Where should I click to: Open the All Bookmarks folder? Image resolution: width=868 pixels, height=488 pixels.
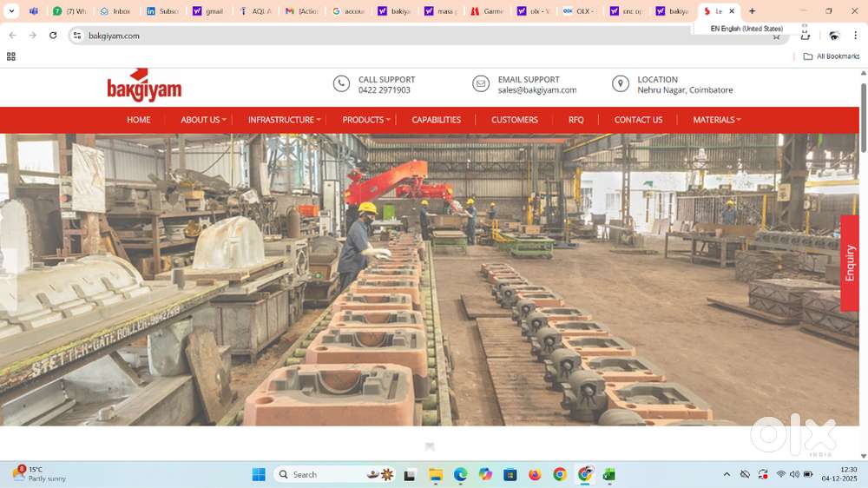point(832,56)
